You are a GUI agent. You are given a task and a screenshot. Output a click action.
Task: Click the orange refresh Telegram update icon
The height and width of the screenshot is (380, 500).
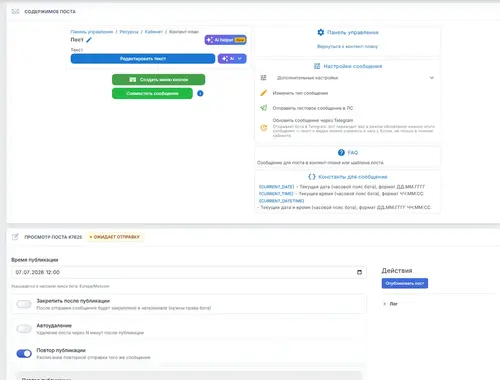tap(264, 128)
